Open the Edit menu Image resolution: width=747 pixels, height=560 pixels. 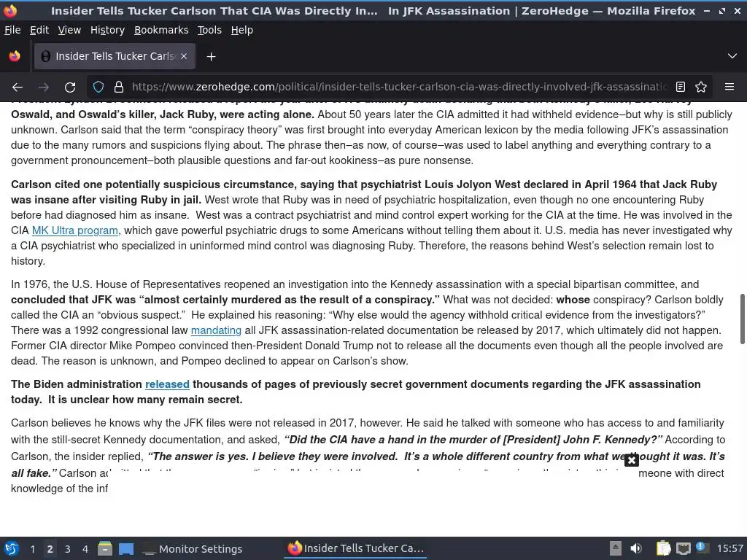tap(39, 30)
